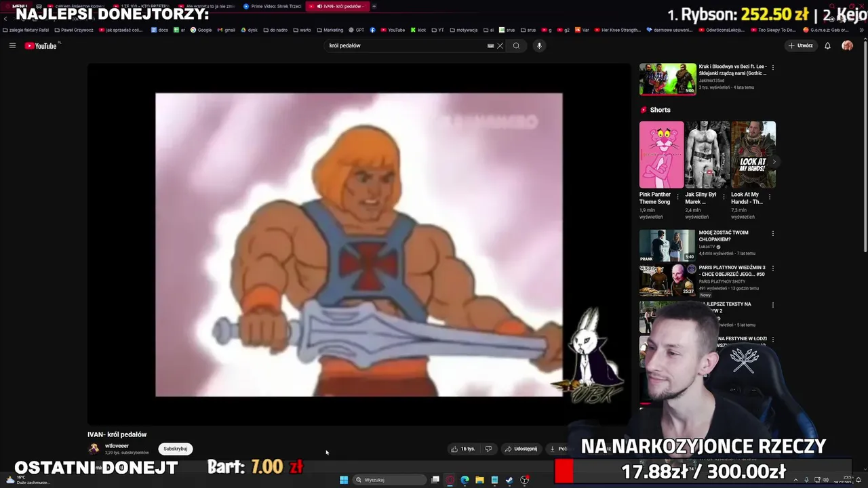The image size is (868, 488).
Task: Open options menu for PARIS PLATYNOV WIEDŹMIN 3
Action: point(772,269)
